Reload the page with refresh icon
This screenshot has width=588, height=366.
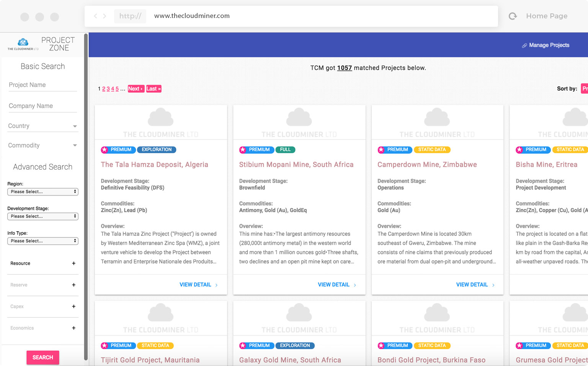click(513, 16)
